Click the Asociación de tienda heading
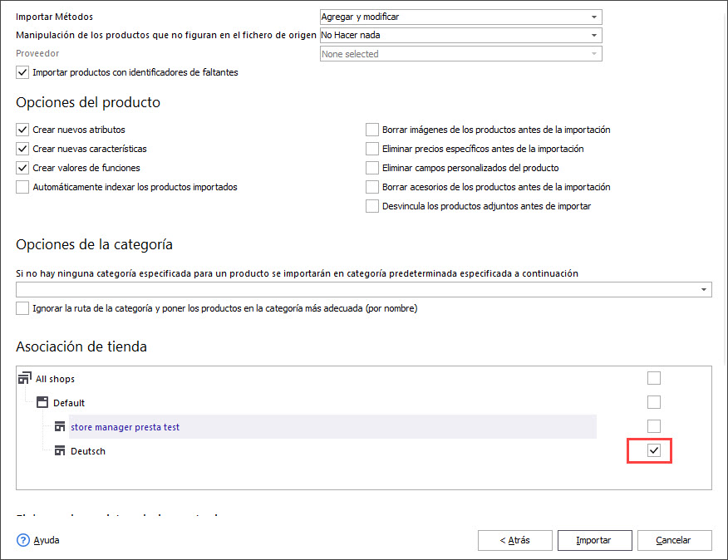 coord(81,346)
